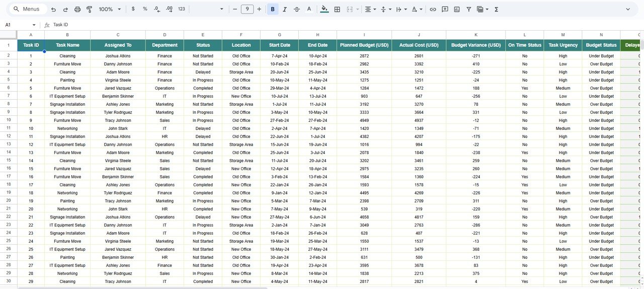Search the Menus box

(x=30, y=9)
